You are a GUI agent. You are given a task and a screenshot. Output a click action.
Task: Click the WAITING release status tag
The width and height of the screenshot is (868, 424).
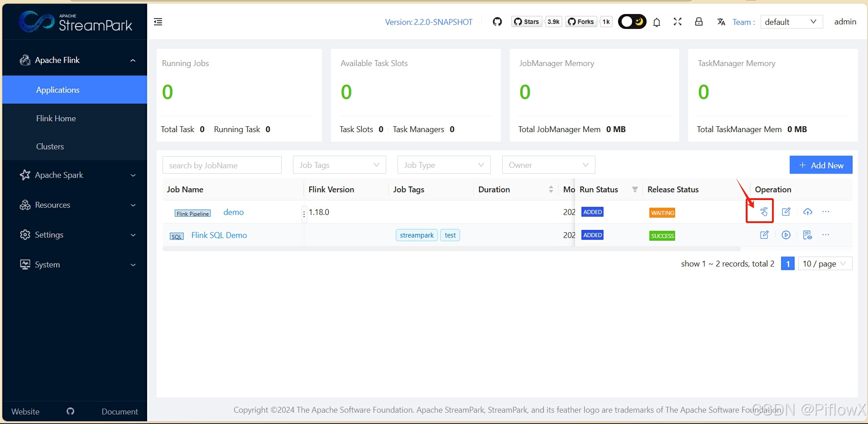pos(662,213)
